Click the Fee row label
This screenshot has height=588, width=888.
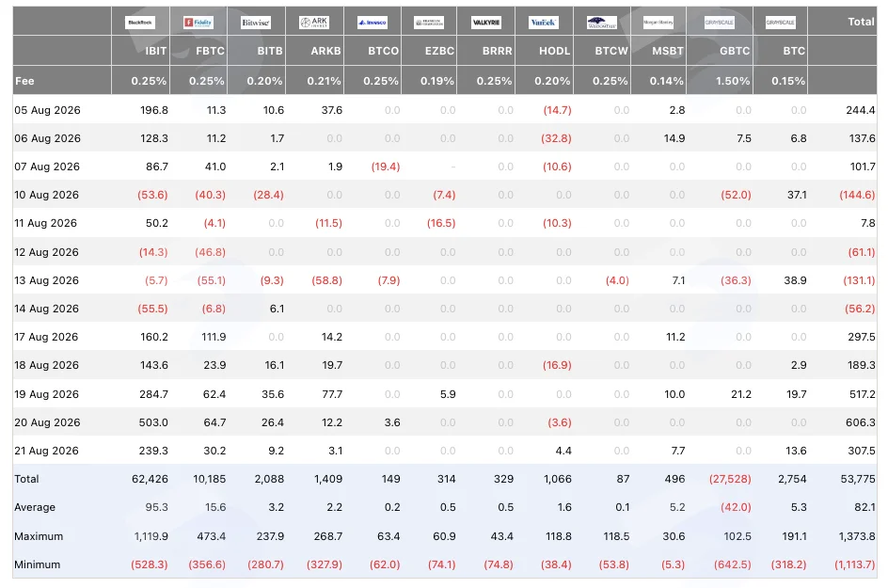point(24,81)
